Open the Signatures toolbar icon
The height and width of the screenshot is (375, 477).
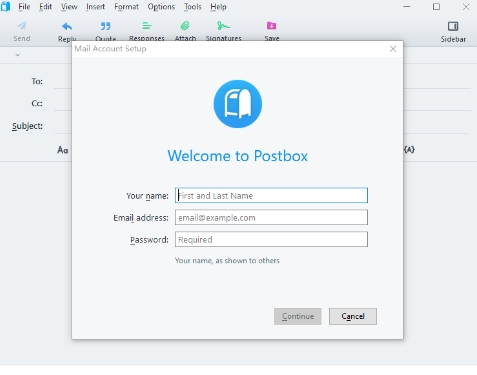click(x=223, y=26)
